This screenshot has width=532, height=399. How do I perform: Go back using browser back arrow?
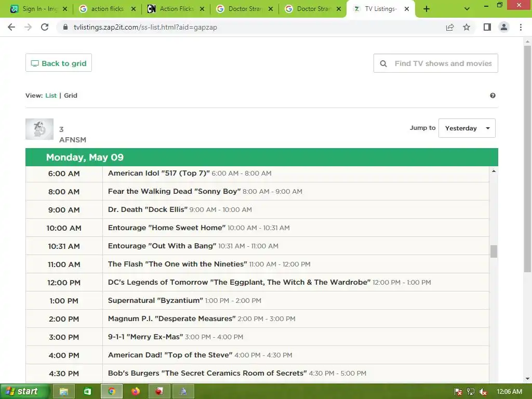[11, 27]
